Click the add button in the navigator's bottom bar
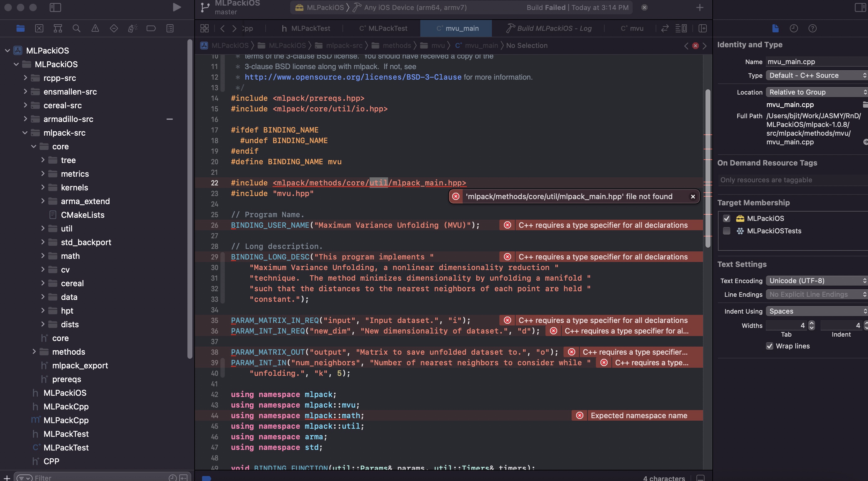This screenshot has width=868, height=481. (7, 478)
